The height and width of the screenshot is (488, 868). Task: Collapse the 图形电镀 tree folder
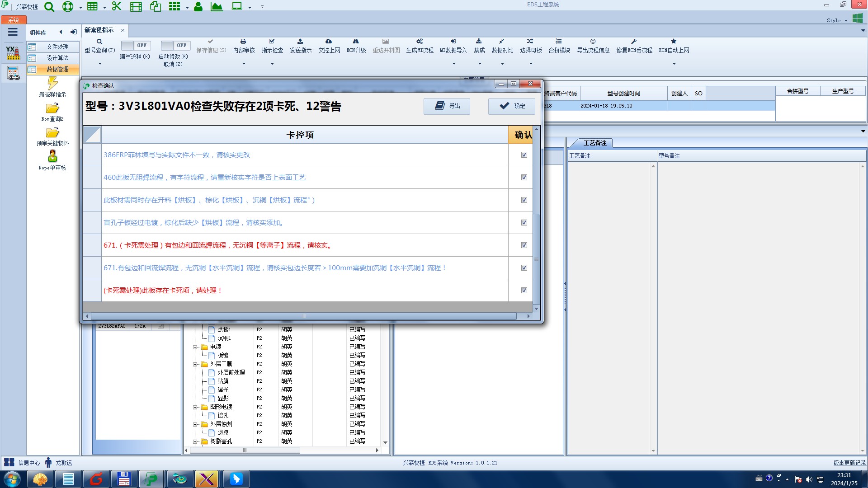click(x=196, y=407)
